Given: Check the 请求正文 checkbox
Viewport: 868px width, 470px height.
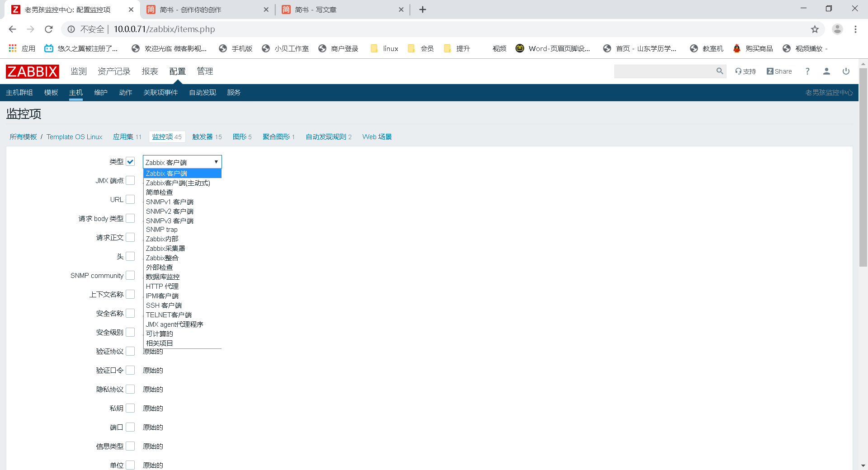Looking at the screenshot, I should tap(130, 237).
